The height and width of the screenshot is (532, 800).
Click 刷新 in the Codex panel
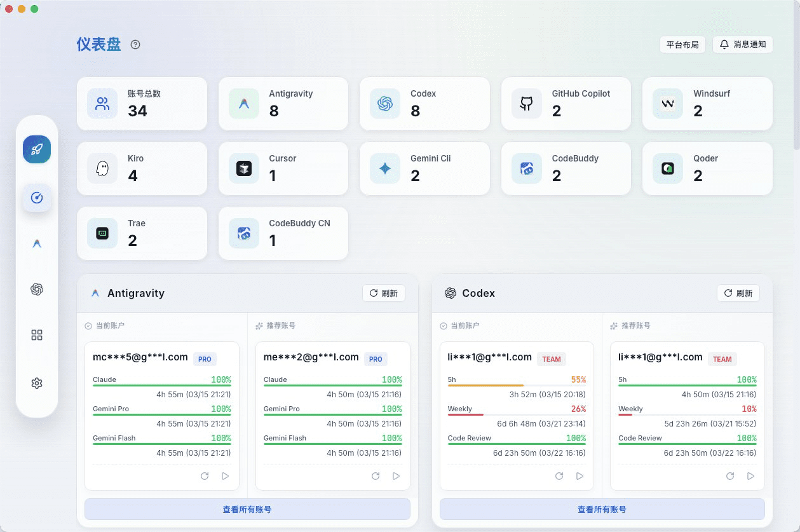[x=738, y=293]
